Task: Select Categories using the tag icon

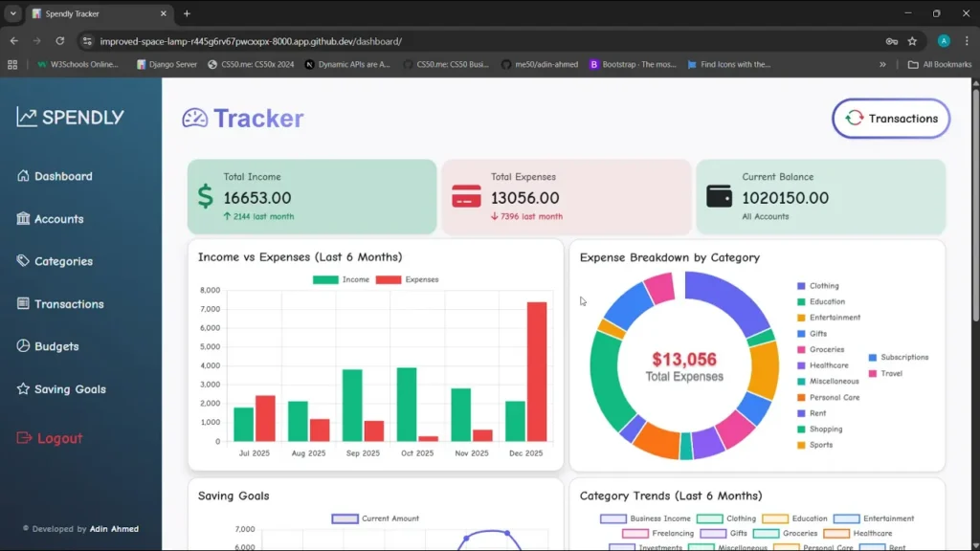Action: pos(23,261)
